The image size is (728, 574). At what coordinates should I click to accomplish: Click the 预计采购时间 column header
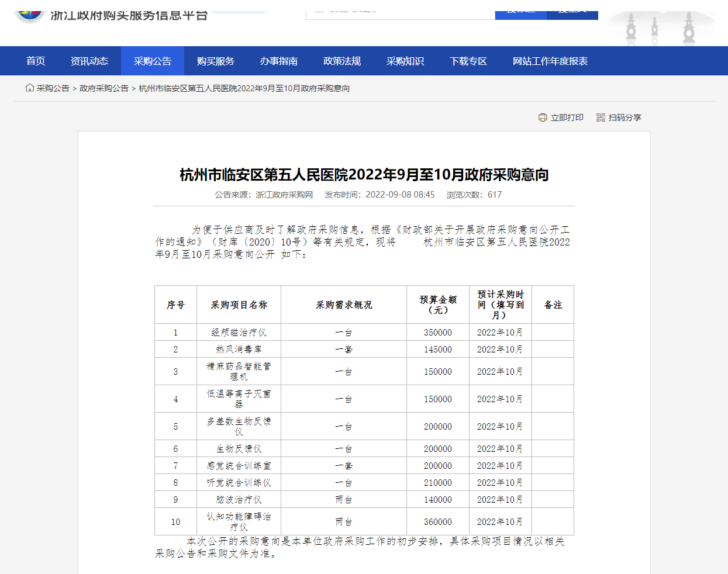point(501,305)
